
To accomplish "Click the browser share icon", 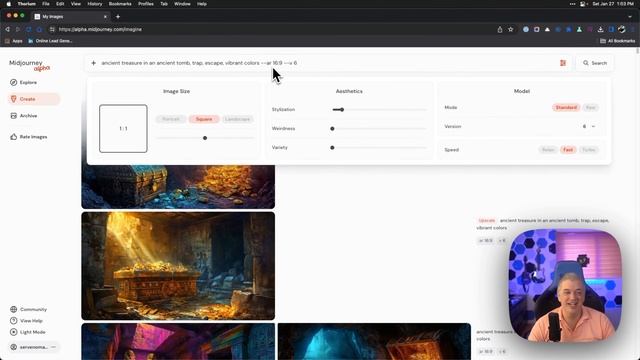I will pos(500,29).
